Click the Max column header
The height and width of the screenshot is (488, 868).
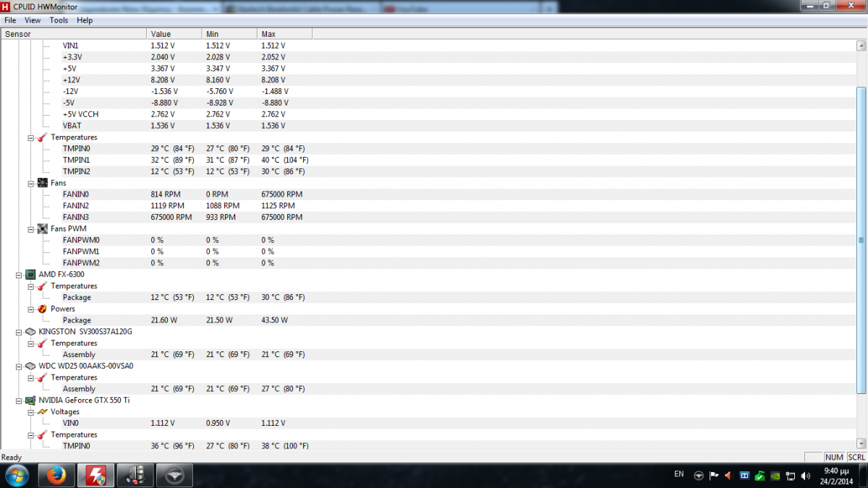[284, 34]
